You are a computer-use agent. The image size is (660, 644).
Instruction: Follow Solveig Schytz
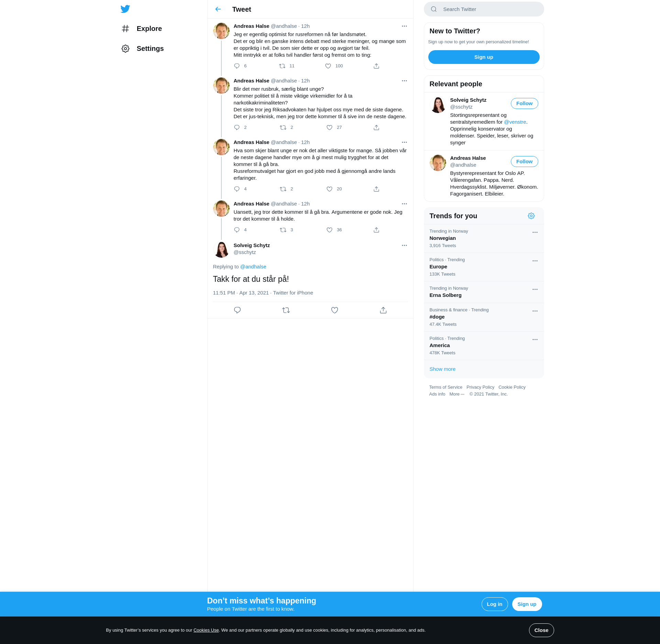(524, 103)
